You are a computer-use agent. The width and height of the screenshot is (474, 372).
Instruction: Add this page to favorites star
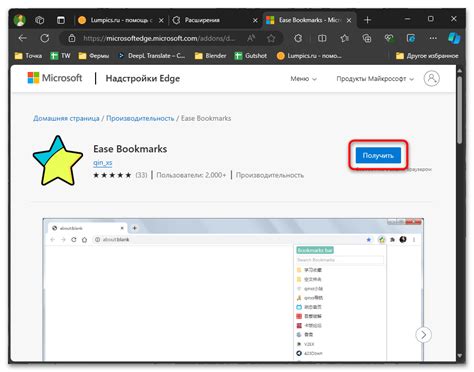tap(271, 38)
